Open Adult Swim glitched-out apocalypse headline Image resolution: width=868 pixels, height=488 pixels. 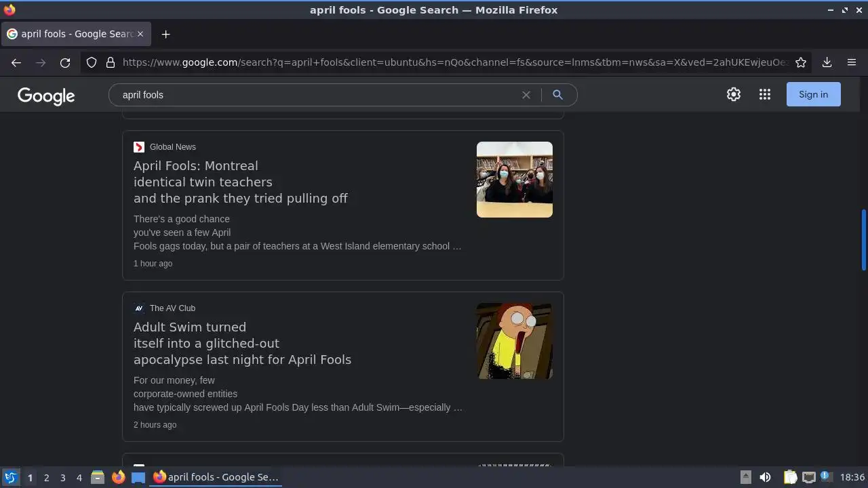click(x=242, y=343)
